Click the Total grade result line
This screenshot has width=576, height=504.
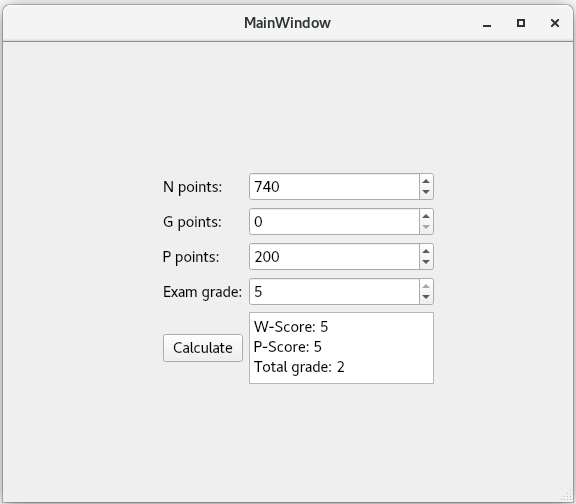coord(299,367)
